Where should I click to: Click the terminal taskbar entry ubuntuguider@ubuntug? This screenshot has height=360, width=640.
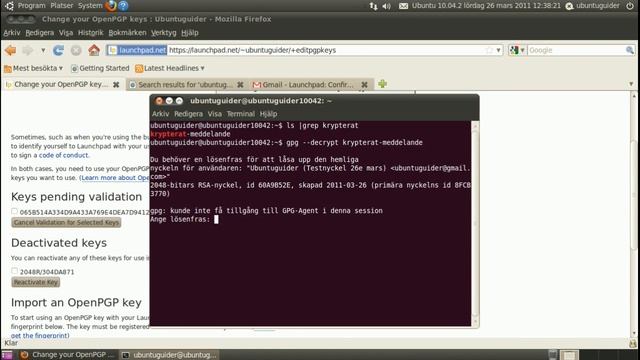(169, 355)
